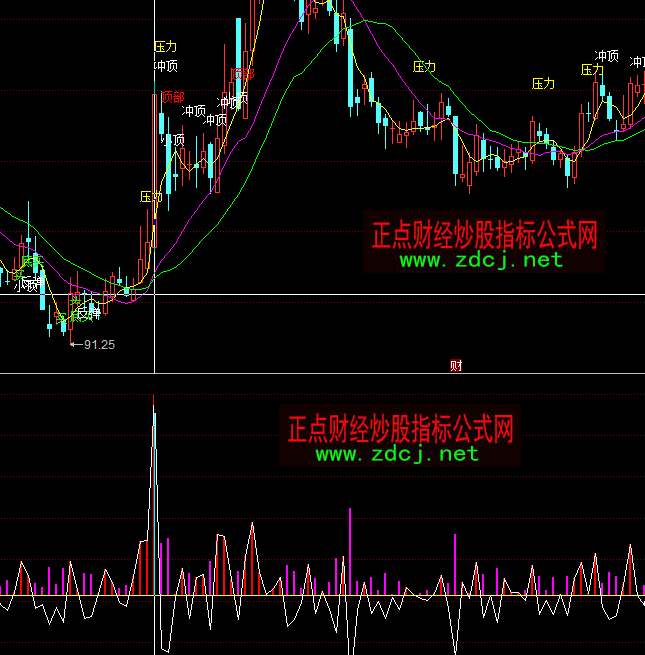
Task: Select the fully visible 冲顶 label at the far right
Action: click(606, 56)
